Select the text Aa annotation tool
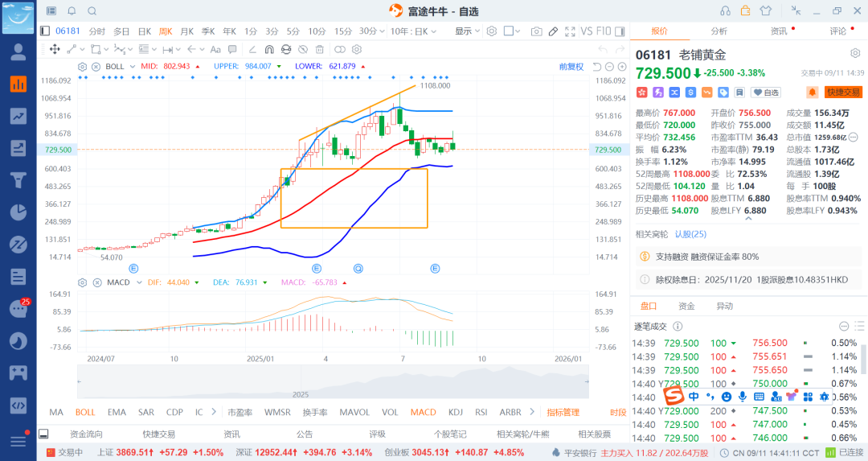This screenshot has width=868, height=461. [x=215, y=49]
